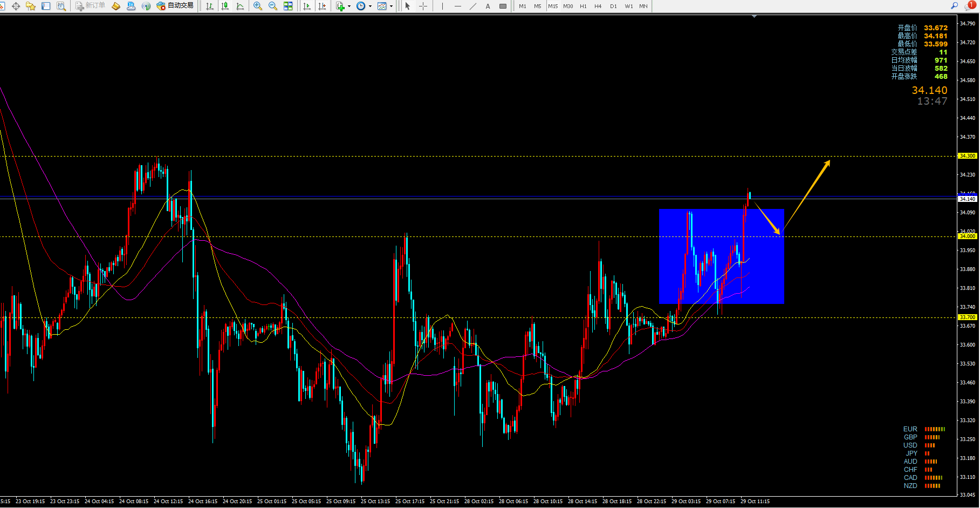Click the chart templates icon
980x508 pixels.
click(x=382, y=6)
